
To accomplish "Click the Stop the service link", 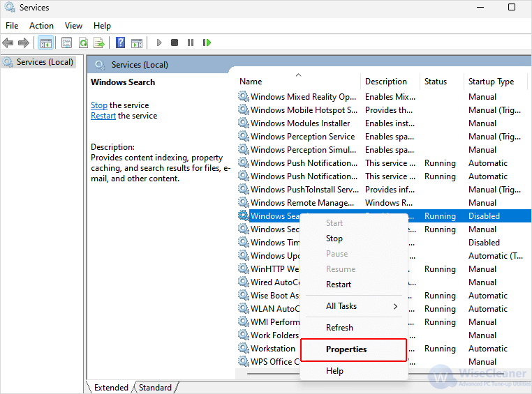I will tap(98, 105).
